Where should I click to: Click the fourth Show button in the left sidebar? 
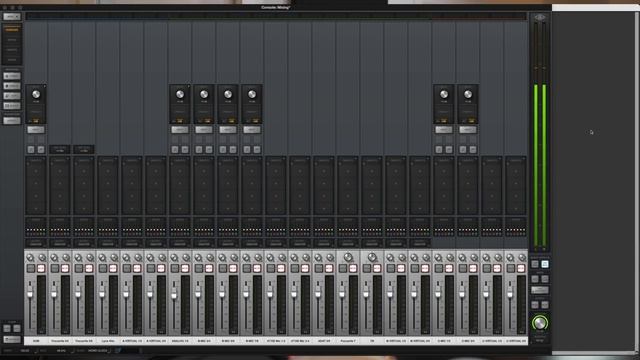12,106
